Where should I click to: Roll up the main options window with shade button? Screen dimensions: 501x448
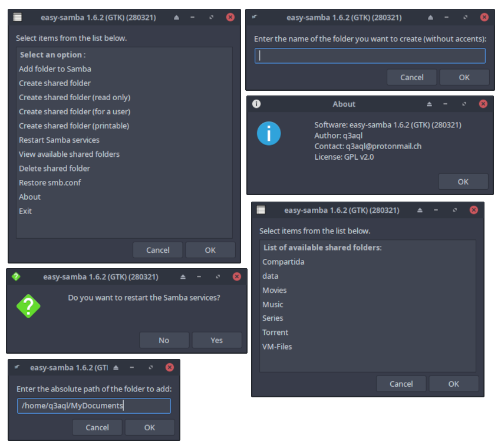176,17
